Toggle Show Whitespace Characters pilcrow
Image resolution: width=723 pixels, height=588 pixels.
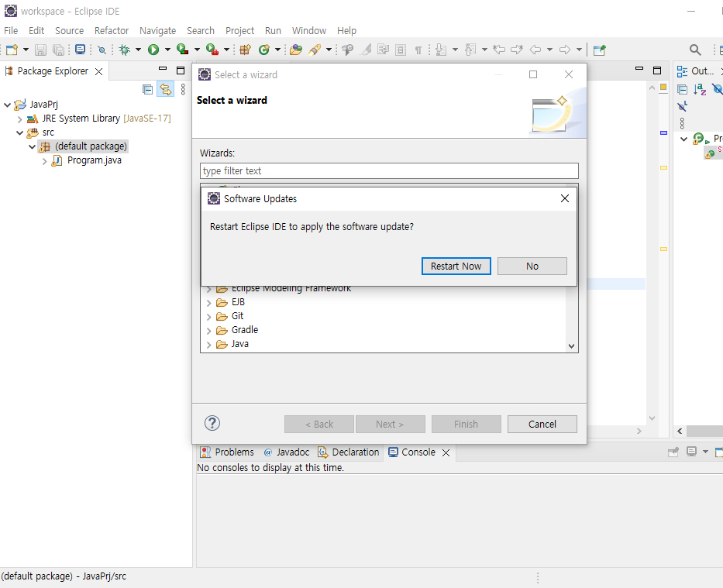click(418, 50)
